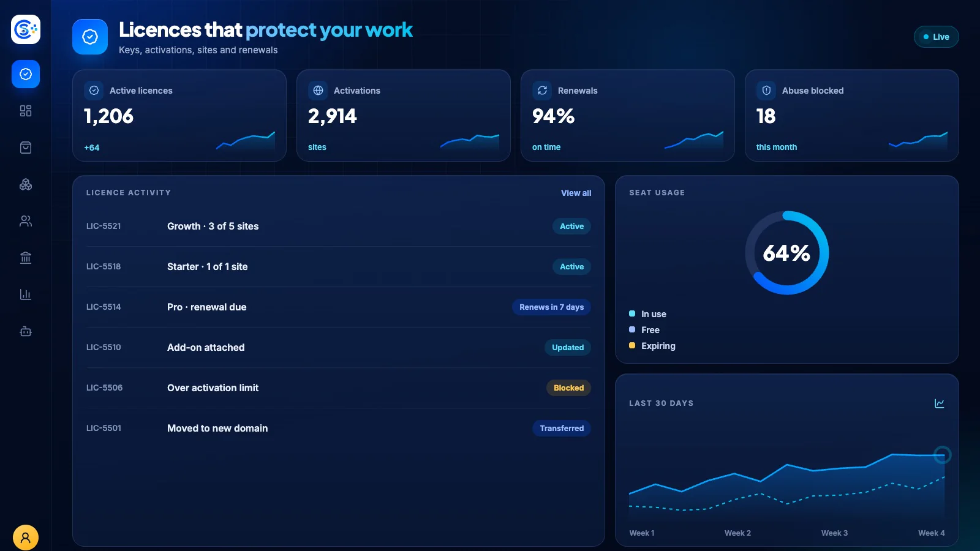
Task: Open the dashboard grid icon in sidebar
Action: tap(26, 111)
